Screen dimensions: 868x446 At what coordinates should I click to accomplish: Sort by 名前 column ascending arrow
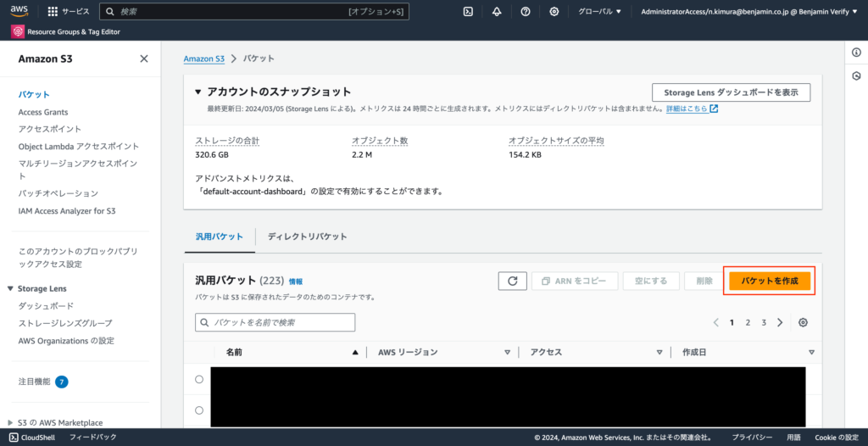(355, 353)
